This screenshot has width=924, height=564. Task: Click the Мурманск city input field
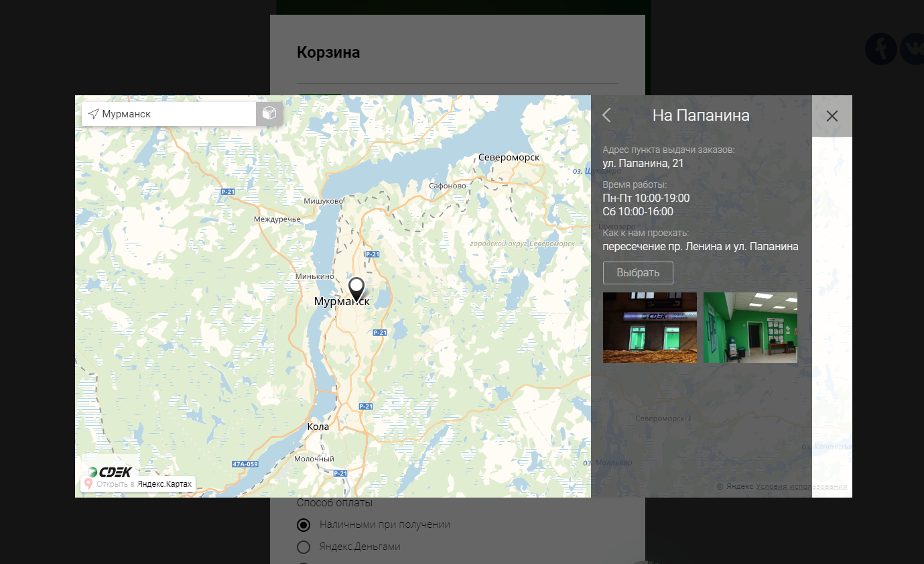(169, 114)
